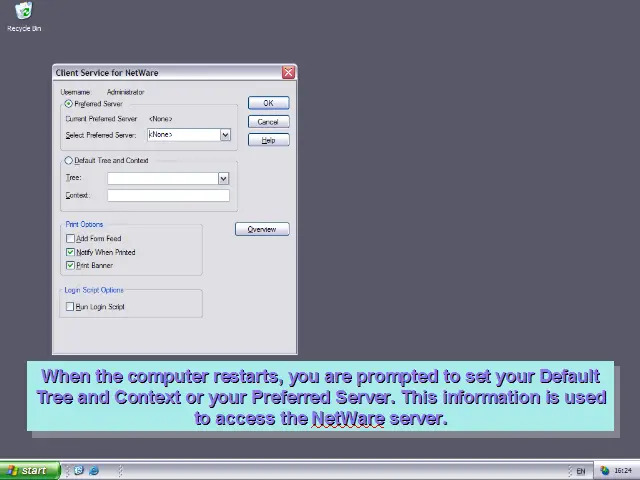Viewport: 640px width, 480px height.
Task: Click the Administrator username text
Action: pos(125,92)
